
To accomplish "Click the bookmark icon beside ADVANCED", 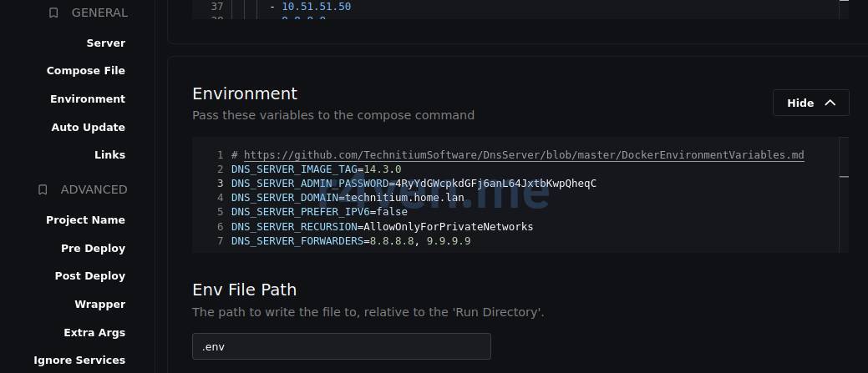I will click(43, 190).
